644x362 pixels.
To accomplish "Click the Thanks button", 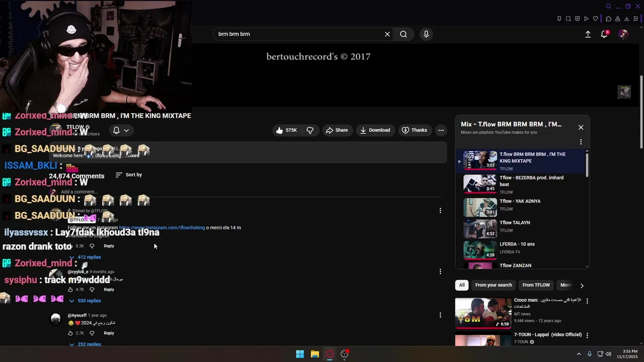I will click(x=415, y=130).
